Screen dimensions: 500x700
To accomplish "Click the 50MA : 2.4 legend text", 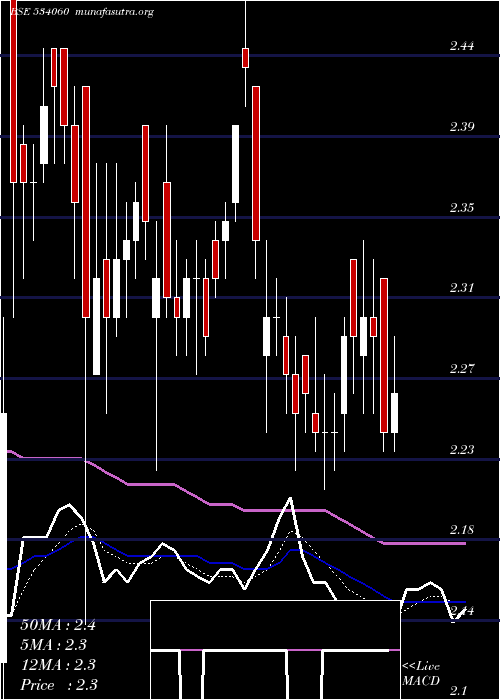I will point(58,625).
